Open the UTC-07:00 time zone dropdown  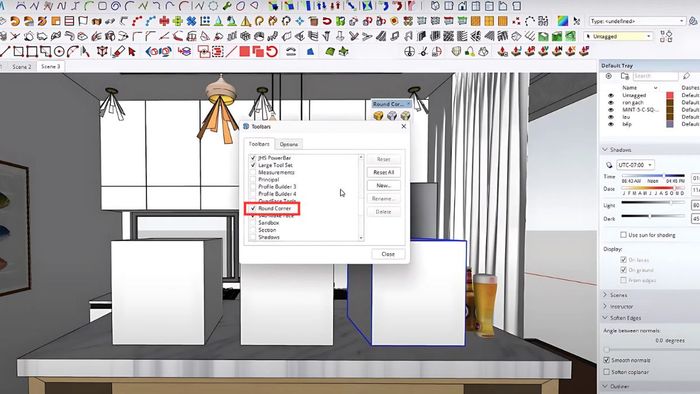tap(636, 165)
